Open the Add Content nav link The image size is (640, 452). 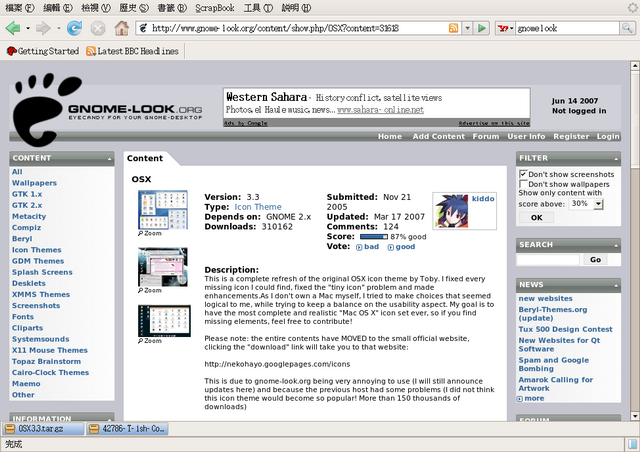point(438,136)
